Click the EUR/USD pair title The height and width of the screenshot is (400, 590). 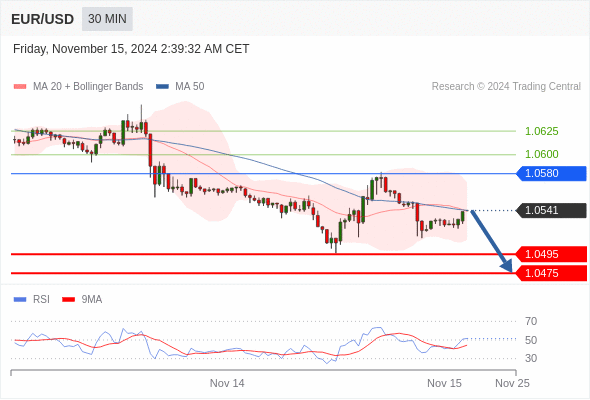(43, 19)
